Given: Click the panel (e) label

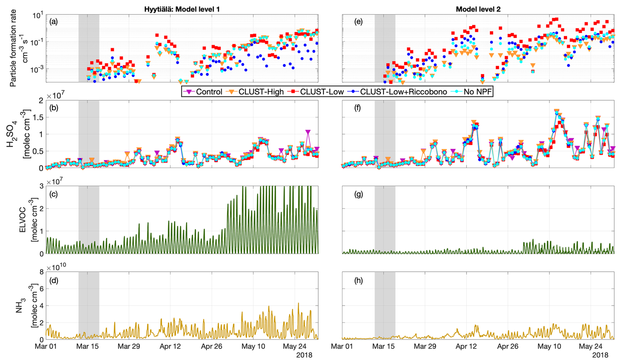Looking at the screenshot, I should [358, 22].
